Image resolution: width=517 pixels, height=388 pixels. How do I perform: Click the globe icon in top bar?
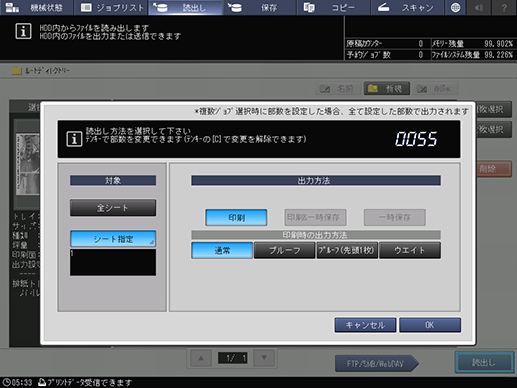coord(455,7)
